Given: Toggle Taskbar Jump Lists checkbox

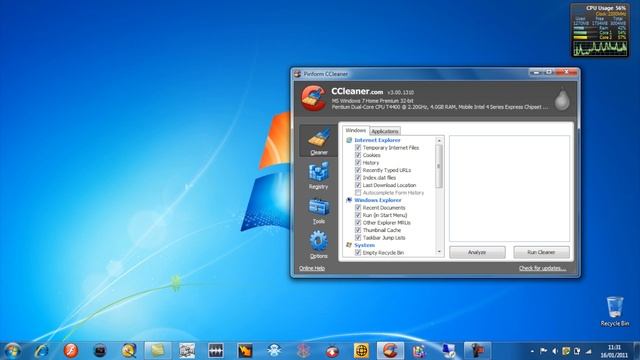Looking at the screenshot, I should (x=358, y=238).
